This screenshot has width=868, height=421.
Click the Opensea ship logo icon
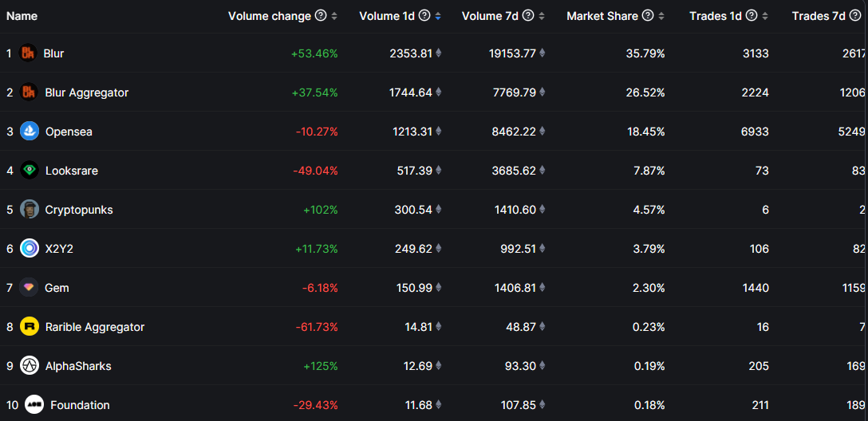click(x=30, y=132)
